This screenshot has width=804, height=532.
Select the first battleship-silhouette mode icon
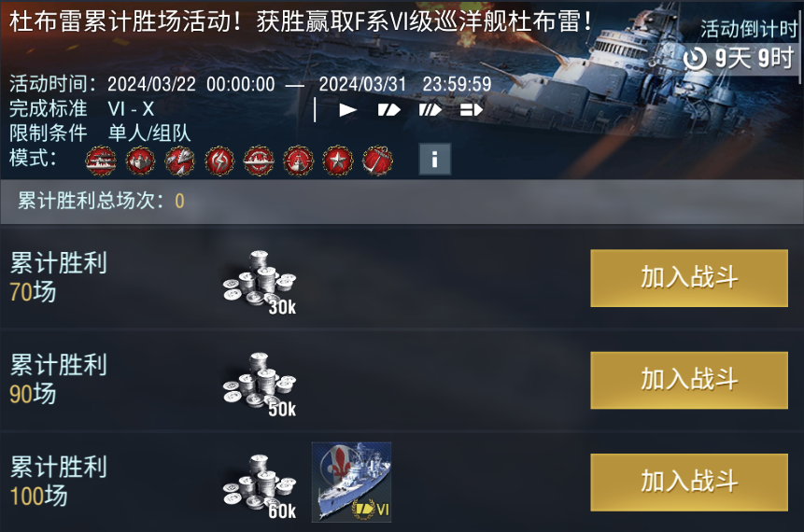(101, 161)
